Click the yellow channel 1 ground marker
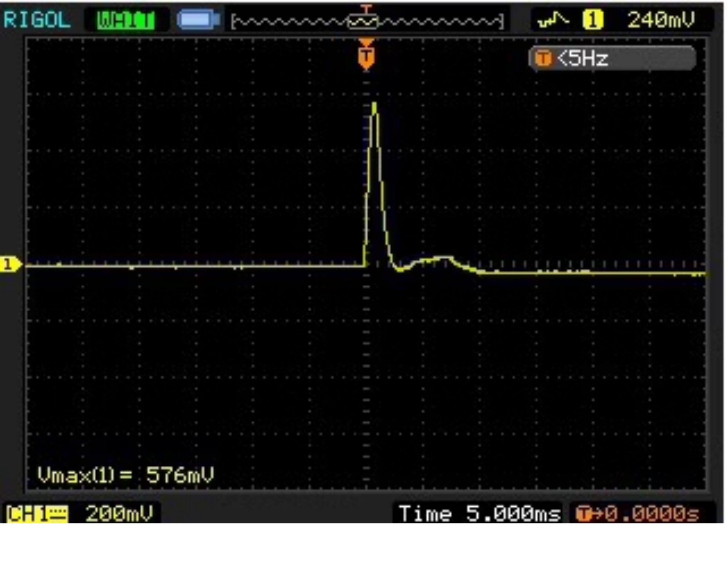The width and height of the screenshot is (728, 568). 11,265
